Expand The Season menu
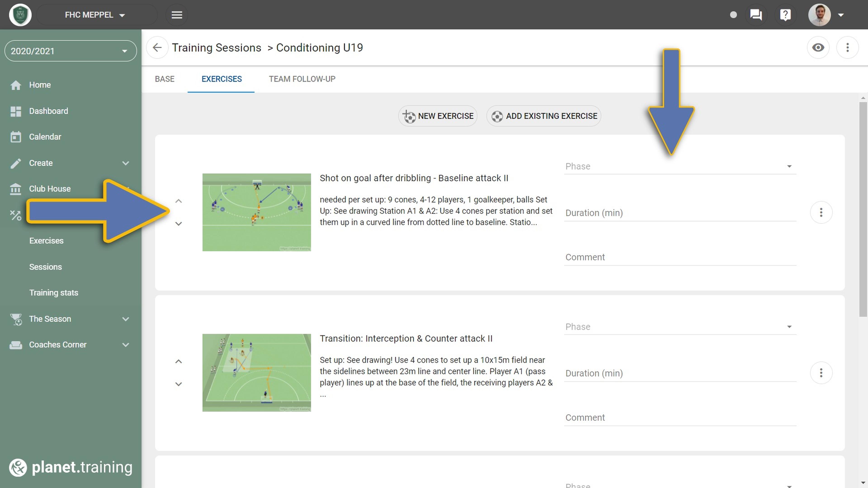868x488 pixels. [71, 319]
